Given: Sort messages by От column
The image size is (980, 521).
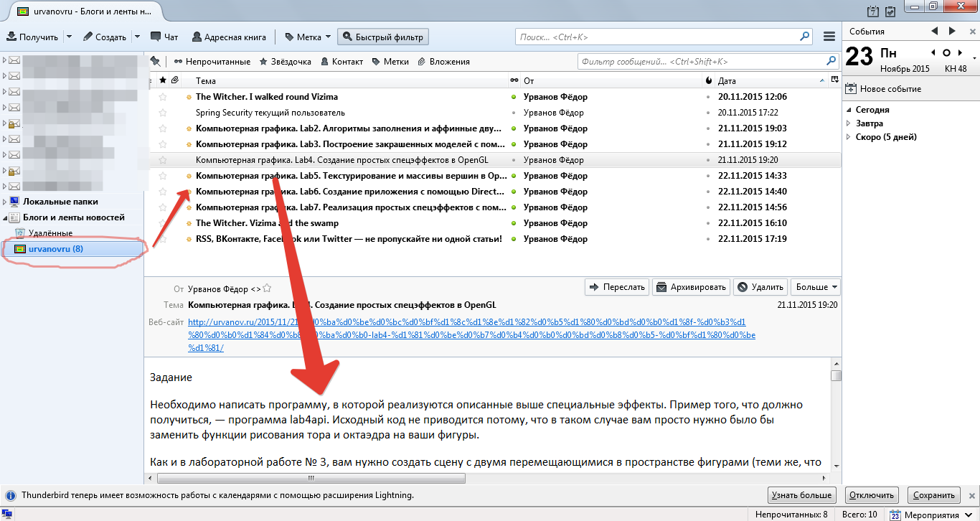Looking at the screenshot, I should click(611, 81).
